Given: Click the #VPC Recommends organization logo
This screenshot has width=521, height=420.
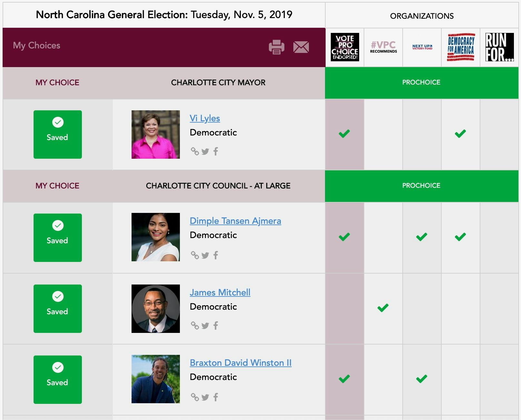Looking at the screenshot, I should tap(383, 47).
